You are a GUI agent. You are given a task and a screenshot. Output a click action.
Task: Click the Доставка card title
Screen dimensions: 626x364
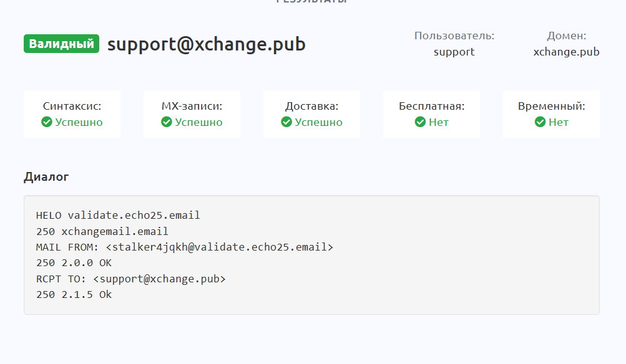(x=311, y=106)
